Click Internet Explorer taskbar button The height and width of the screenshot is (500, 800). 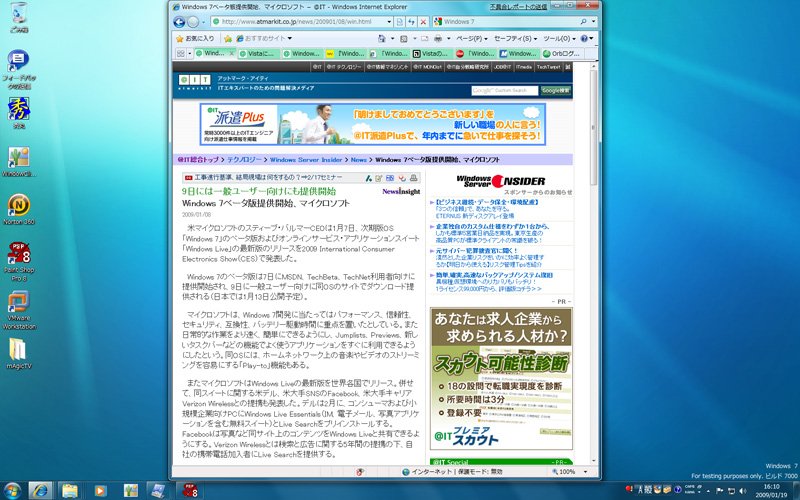tap(40, 491)
